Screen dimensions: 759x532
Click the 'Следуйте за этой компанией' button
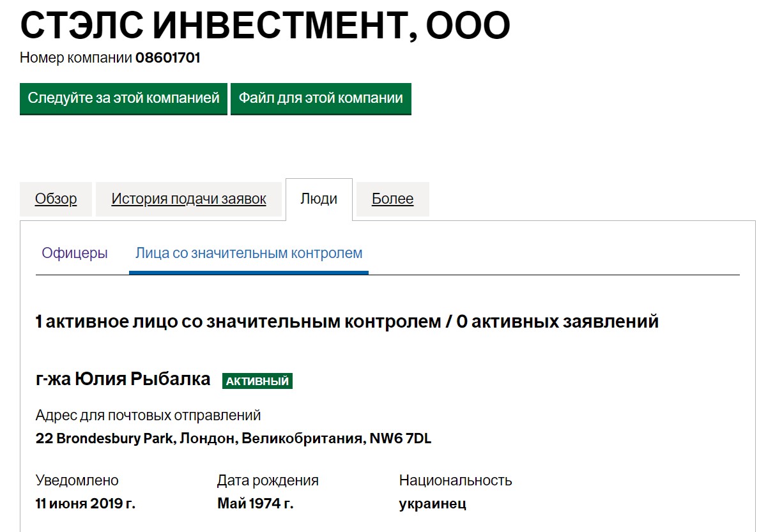[x=123, y=98]
